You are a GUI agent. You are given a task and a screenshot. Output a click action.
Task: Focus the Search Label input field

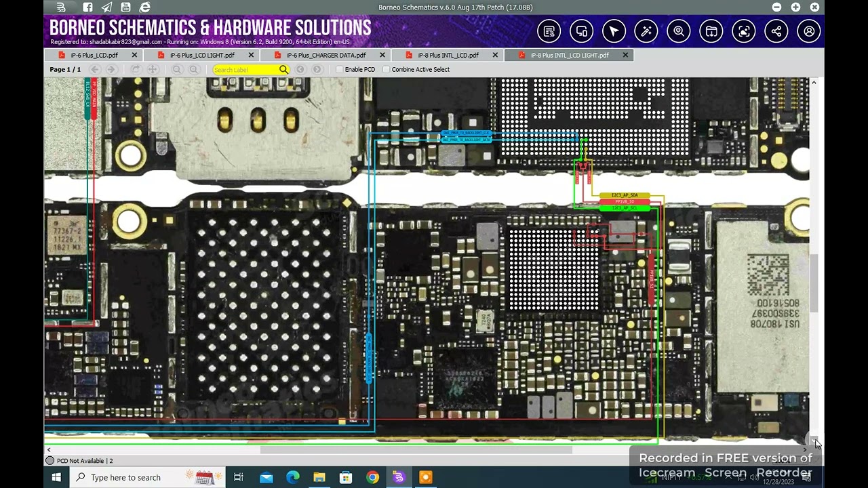[245, 70]
